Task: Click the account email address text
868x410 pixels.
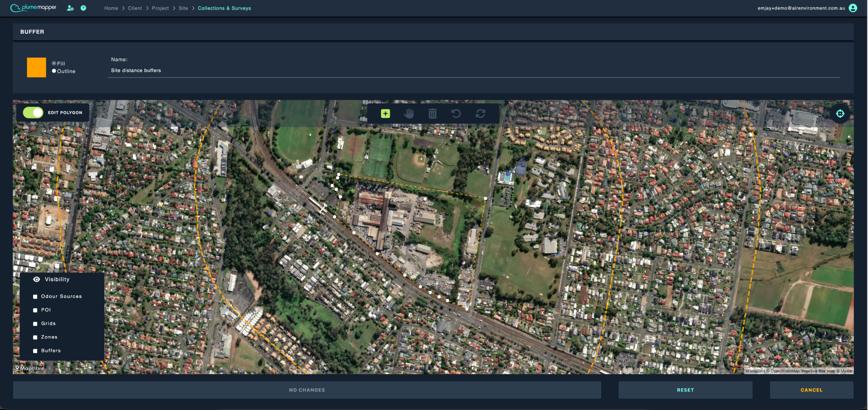Action: pos(801,8)
